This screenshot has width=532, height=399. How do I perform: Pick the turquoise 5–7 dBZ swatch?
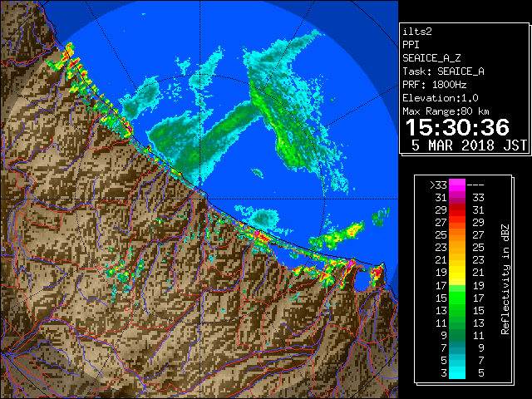(x=457, y=360)
